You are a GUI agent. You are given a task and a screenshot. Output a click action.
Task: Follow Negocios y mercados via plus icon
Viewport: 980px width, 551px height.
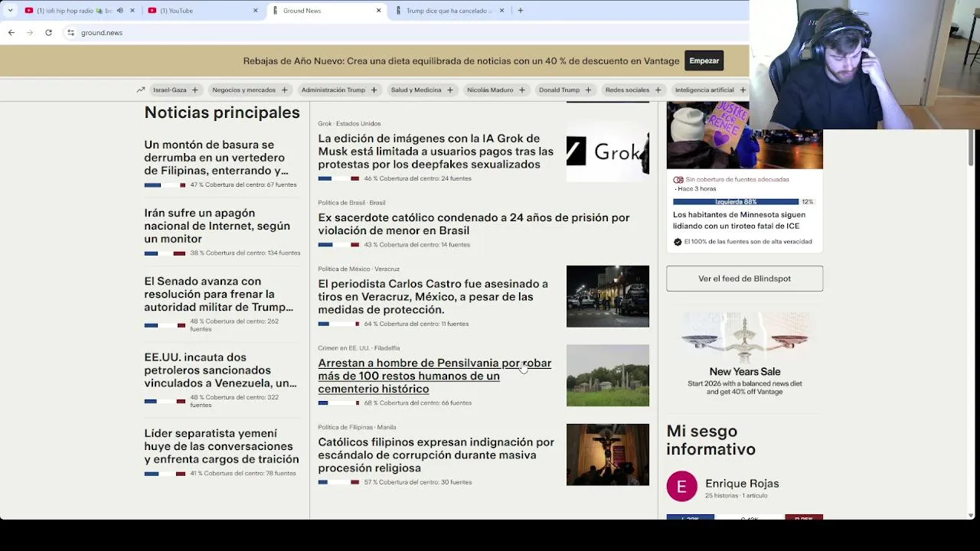coord(284,90)
